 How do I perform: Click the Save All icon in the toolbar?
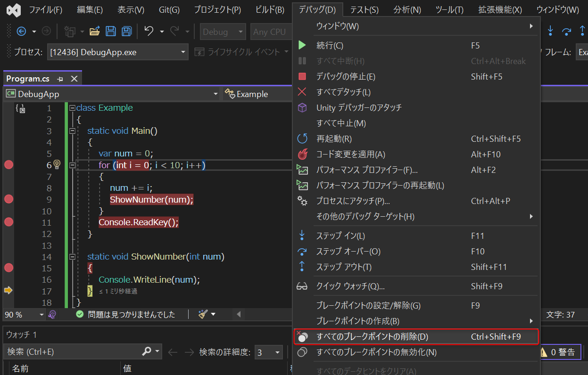[126, 31]
